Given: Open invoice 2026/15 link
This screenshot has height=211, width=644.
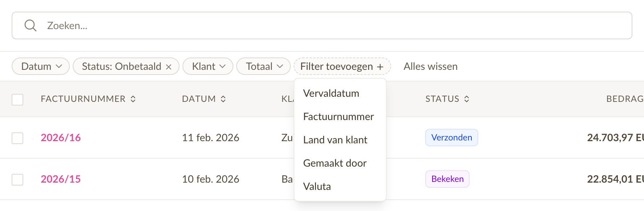Looking at the screenshot, I should (x=61, y=179).
